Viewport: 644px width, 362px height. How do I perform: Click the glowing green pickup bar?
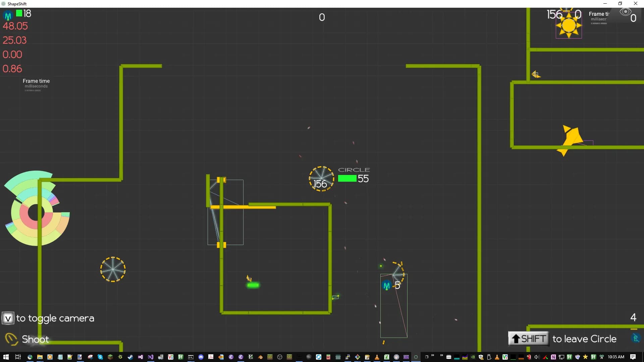pos(253,285)
